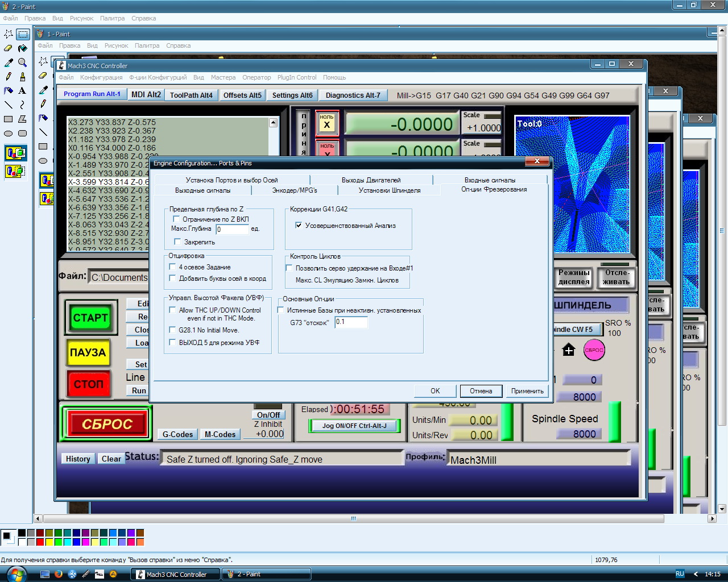Tick the Закрепить checkbox
The width and height of the screenshot is (728, 582).
177,242
